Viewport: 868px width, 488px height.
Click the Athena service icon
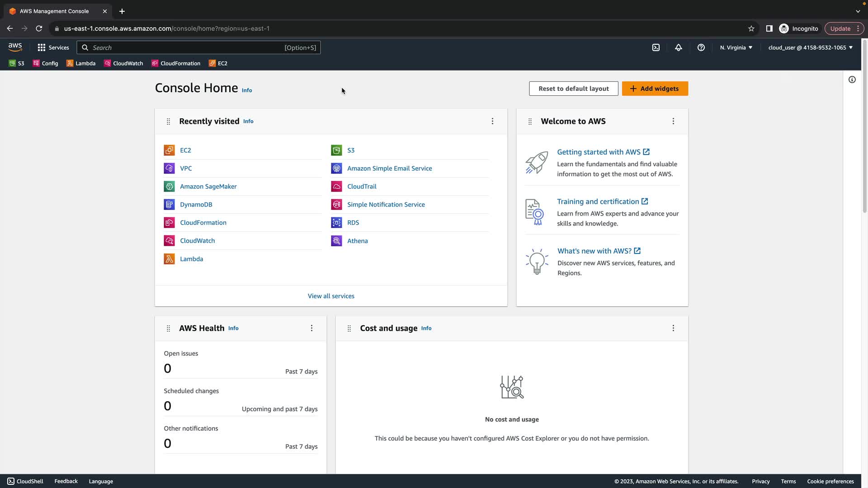coord(336,241)
